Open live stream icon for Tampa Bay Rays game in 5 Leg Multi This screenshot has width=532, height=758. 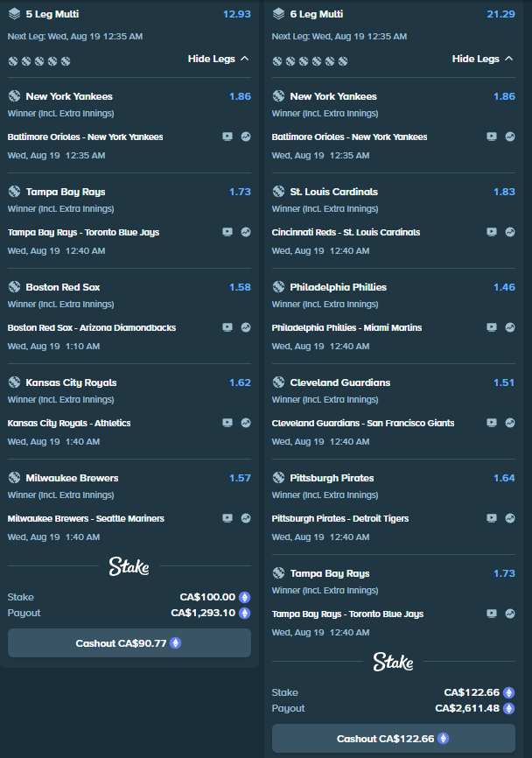227,232
